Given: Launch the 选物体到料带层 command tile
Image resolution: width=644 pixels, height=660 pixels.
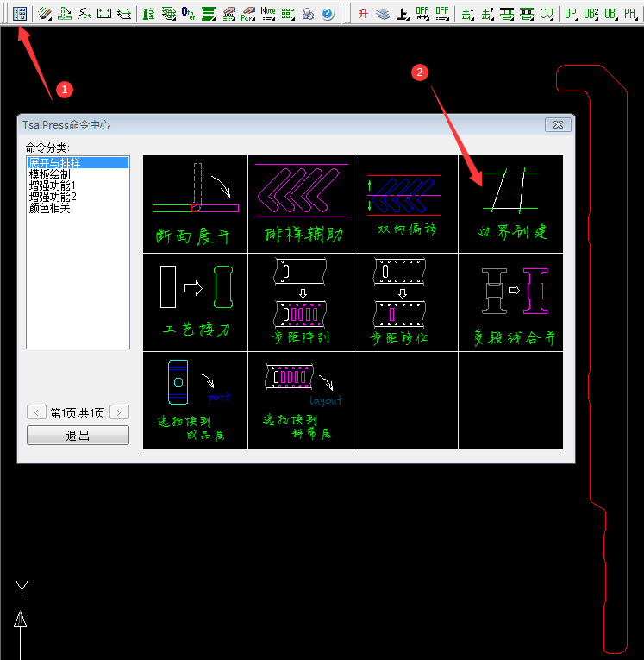Looking at the screenshot, I should click(300, 400).
